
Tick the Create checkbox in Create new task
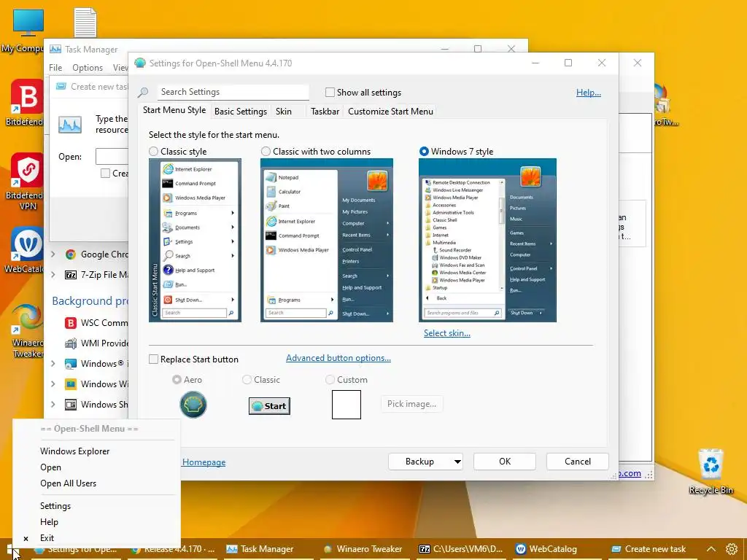[x=105, y=174]
